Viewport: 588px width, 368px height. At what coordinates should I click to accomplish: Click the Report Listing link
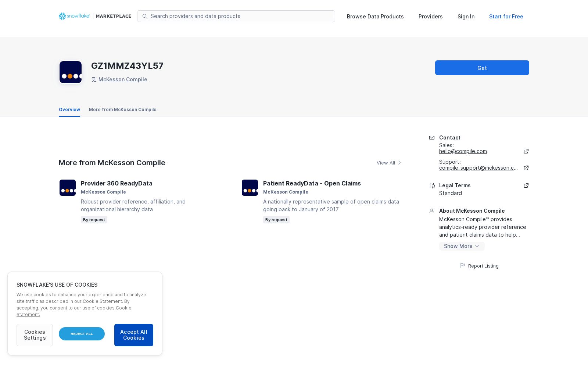coord(483,266)
